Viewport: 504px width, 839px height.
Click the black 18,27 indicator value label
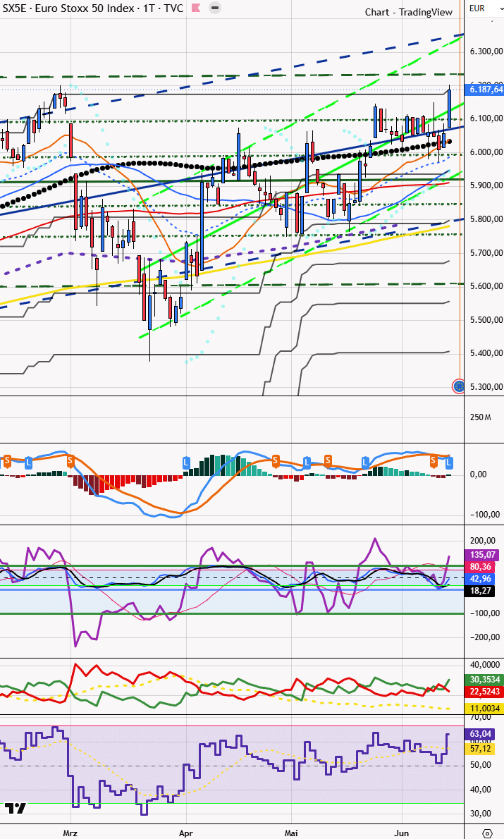(481, 591)
